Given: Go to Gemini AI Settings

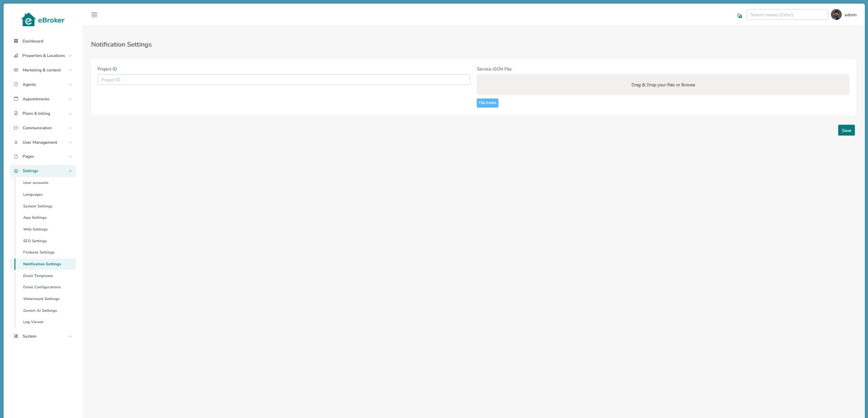Looking at the screenshot, I should [40, 310].
